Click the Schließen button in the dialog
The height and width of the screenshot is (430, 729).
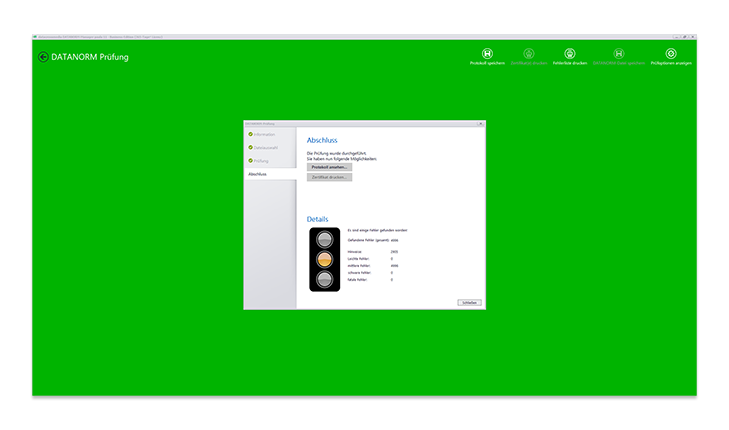[469, 303]
